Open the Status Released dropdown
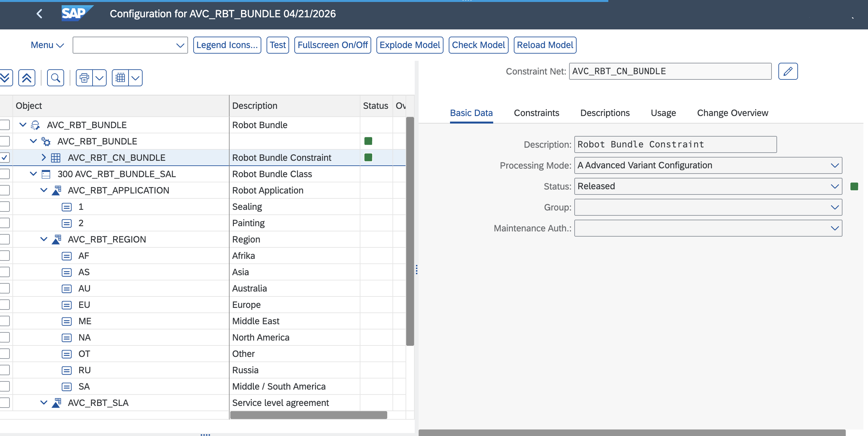868x436 pixels. pos(835,187)
